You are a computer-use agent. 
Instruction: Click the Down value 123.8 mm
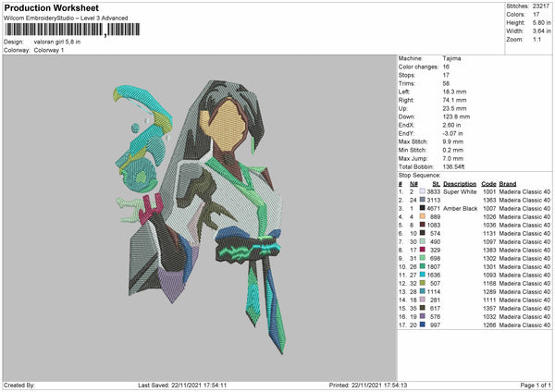tap(456, 116)
